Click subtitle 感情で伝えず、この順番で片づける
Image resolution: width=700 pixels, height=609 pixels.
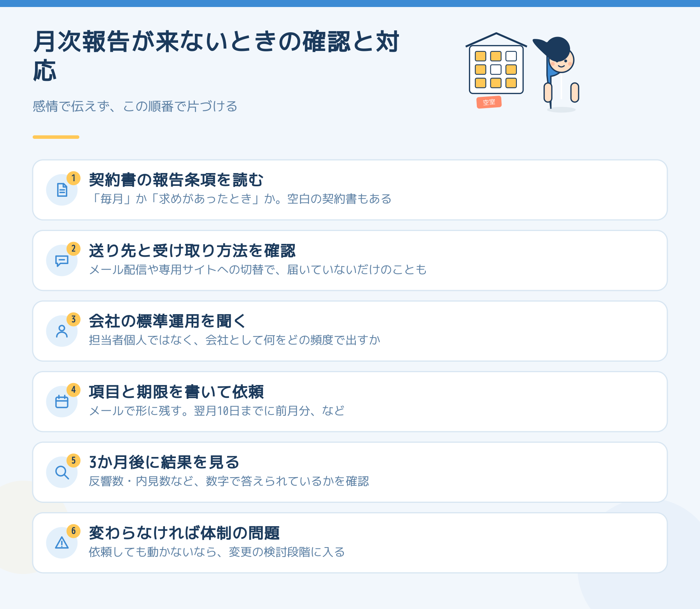pyautogui.click(x=135, y=106)
